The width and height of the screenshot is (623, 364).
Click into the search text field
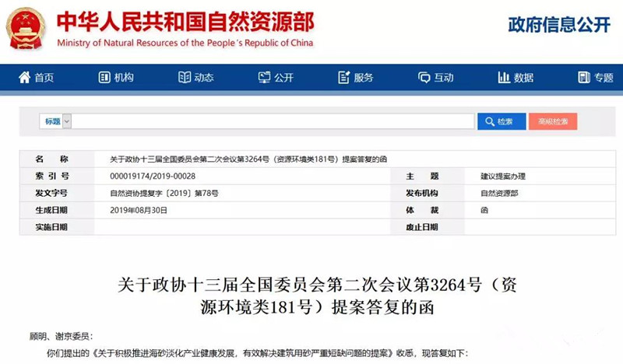[x=273, y=121]
